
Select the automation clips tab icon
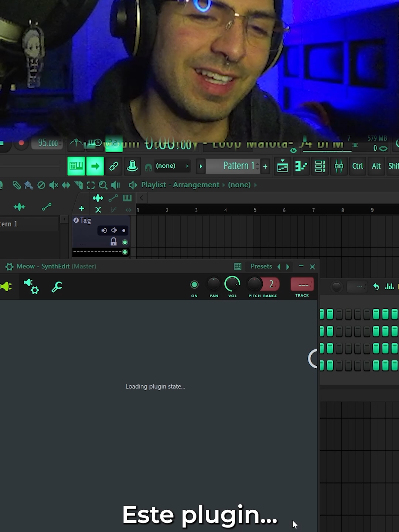[113, 198]
